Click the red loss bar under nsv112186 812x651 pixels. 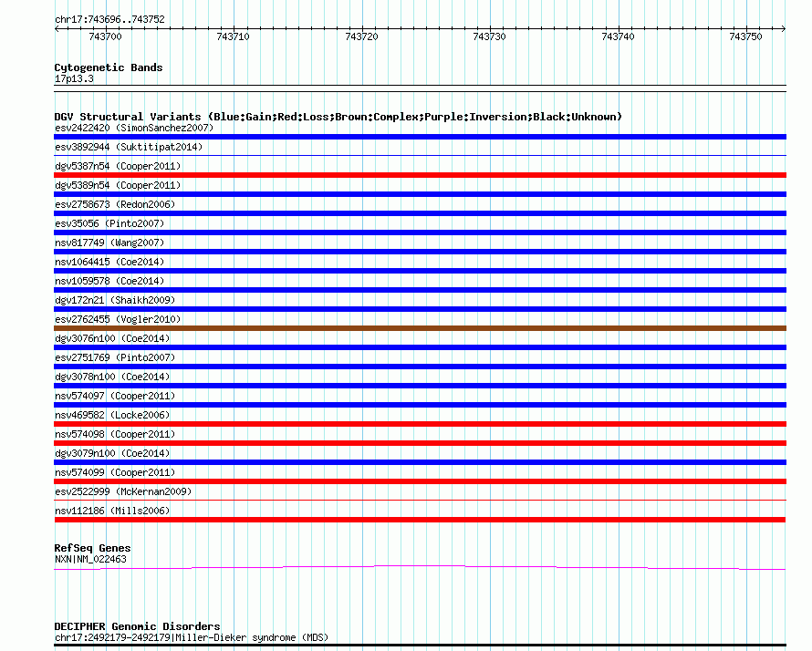coord(420,520)
